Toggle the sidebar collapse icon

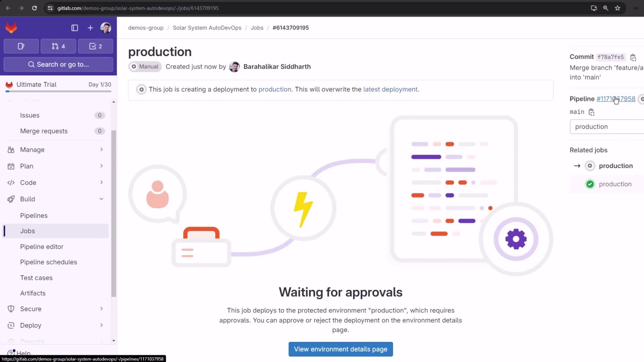74,28
